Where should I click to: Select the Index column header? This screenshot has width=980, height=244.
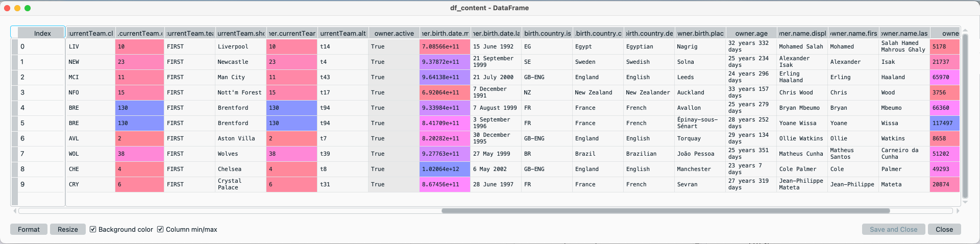[x=42, y=33]
